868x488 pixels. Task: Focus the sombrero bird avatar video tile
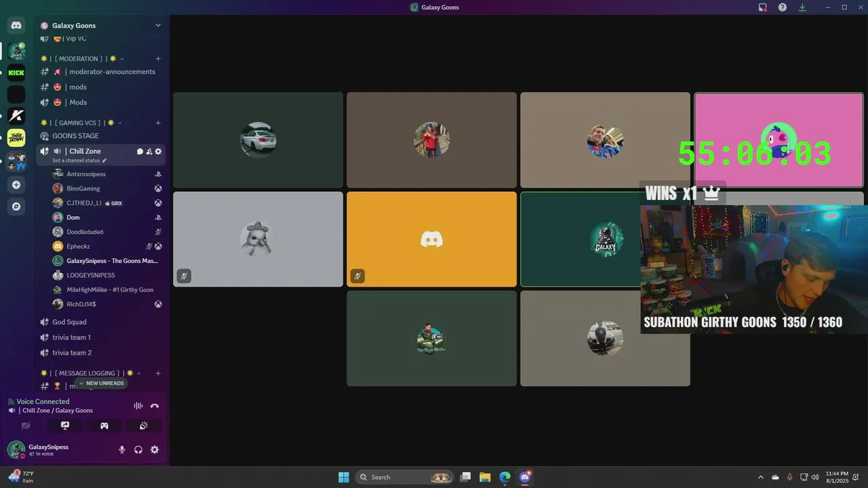pyautogui.click(x=258, y=239)
